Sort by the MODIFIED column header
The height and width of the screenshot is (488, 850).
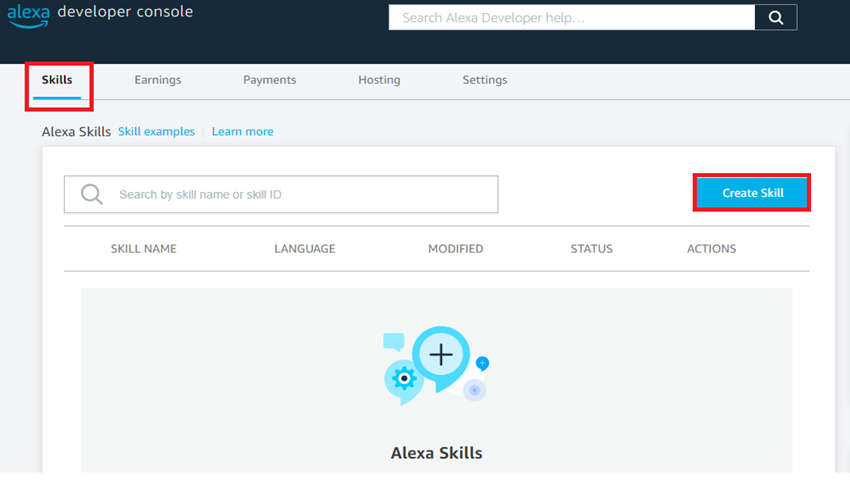(455, 249)
